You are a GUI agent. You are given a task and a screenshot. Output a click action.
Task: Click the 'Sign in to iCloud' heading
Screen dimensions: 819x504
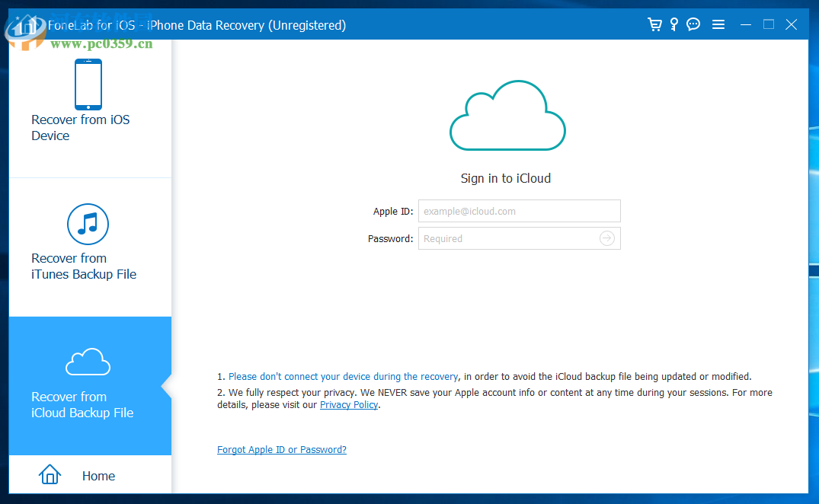[506, 178]
